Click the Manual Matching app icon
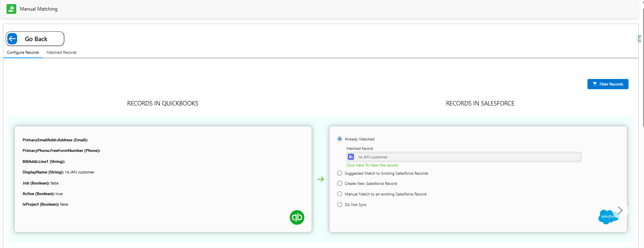The height and width of the screenshot is (248, 644). pos(11,9)
